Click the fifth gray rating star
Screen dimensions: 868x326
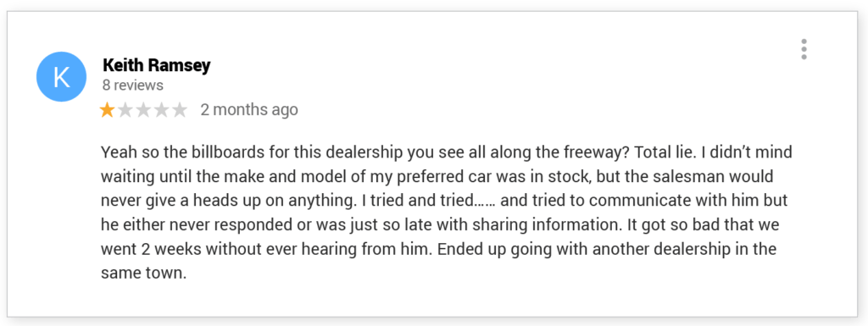(x=180, y=110)
